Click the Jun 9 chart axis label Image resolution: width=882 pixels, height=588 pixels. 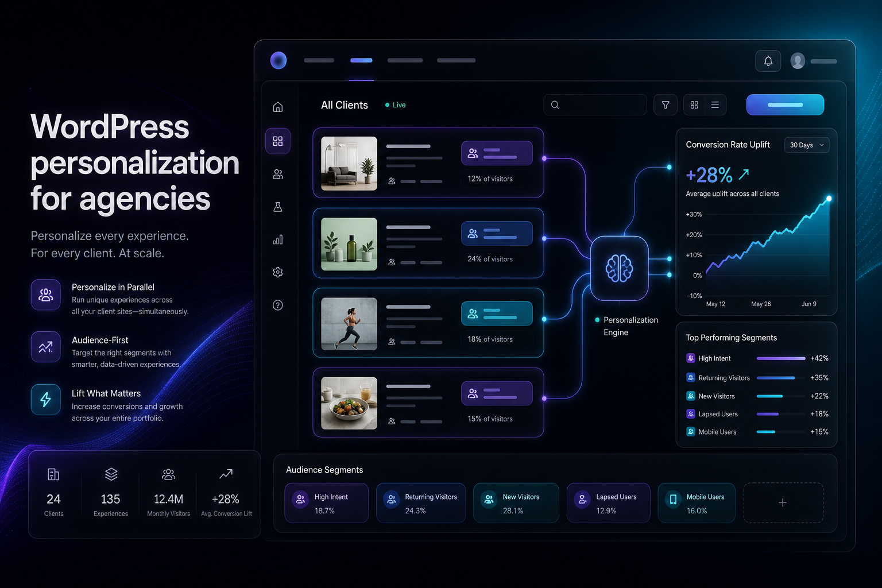[x=808, y=304]
